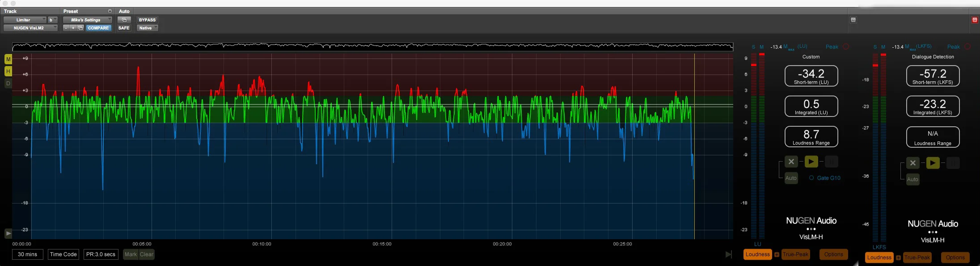Toggle the H history graph button
The width and height of the screenshot is (980, 266).
point(8,71)
